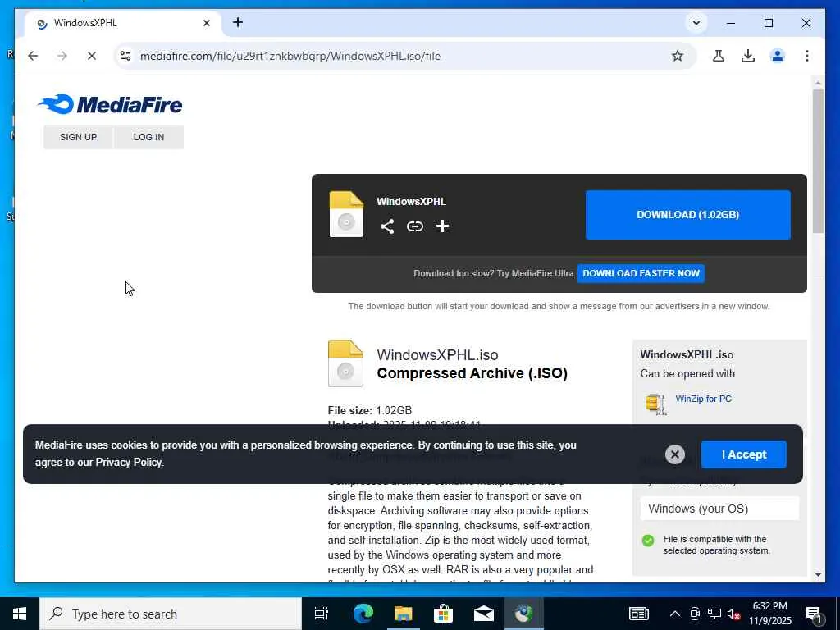Click the WindowsXPHL.iso file name heading
840x630 pixels.
coord(437,354)
